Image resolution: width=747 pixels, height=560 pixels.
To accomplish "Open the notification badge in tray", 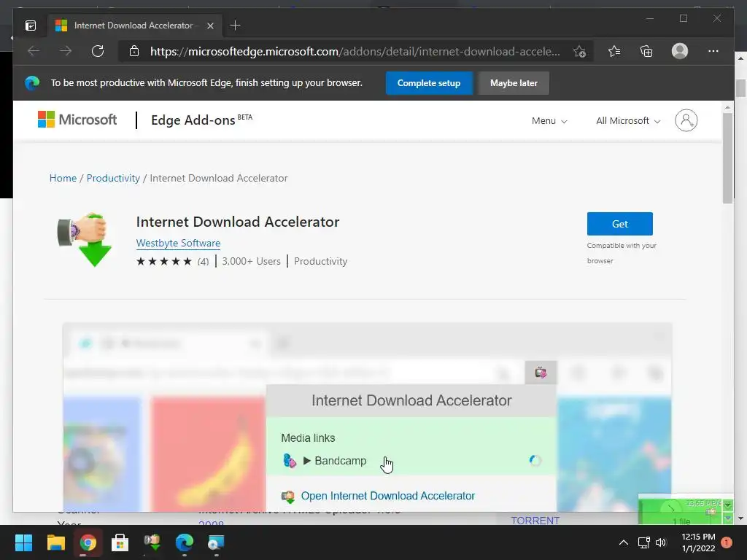I will tap(727, 542).
